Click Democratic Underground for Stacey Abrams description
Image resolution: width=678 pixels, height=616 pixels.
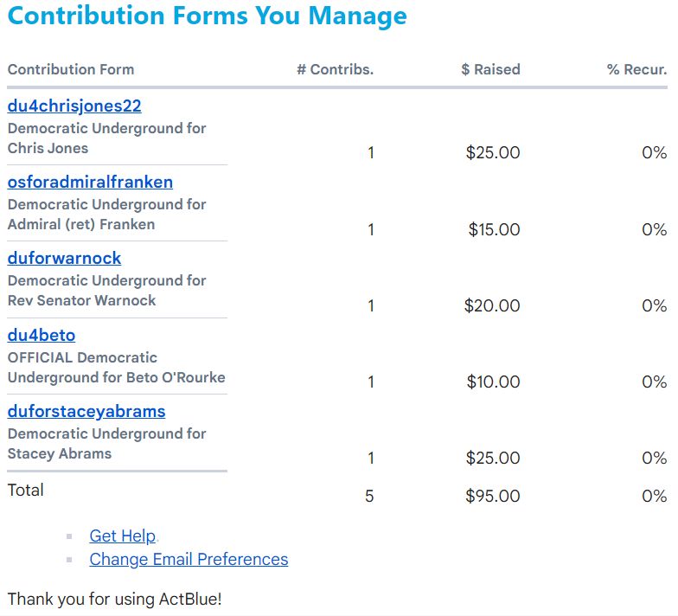tap(106, 443)
